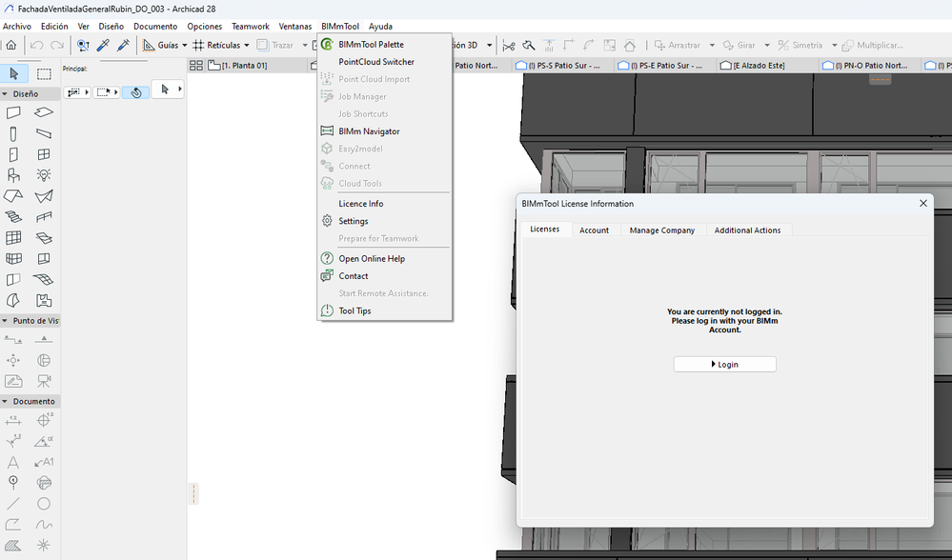
Task: Expand the arrow pointer mode flyout
Action: point(180,90)
